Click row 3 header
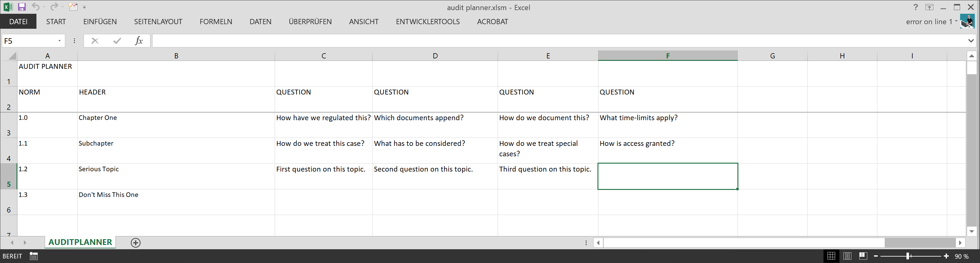 [8, 125]
